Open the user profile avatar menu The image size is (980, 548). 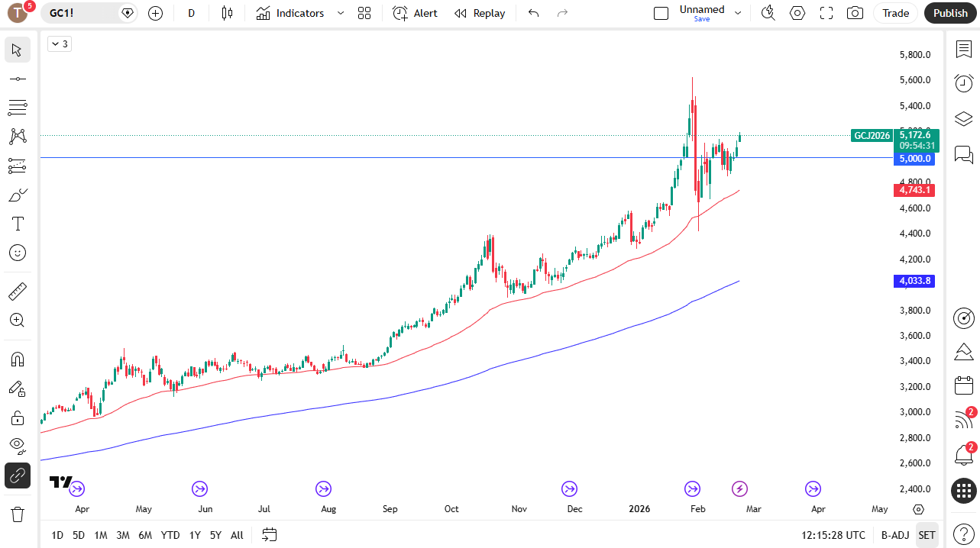pos(16,13)
